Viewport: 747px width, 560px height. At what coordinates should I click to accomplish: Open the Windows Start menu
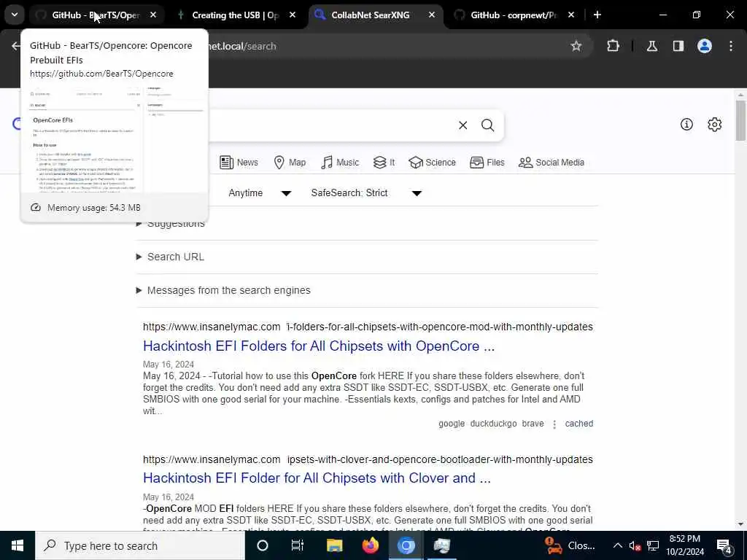[x=18, y=545]
